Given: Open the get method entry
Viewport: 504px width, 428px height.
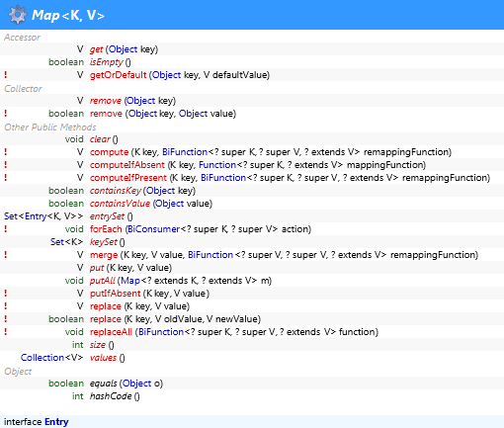Looking at the screenshot, I should (97, 49).
